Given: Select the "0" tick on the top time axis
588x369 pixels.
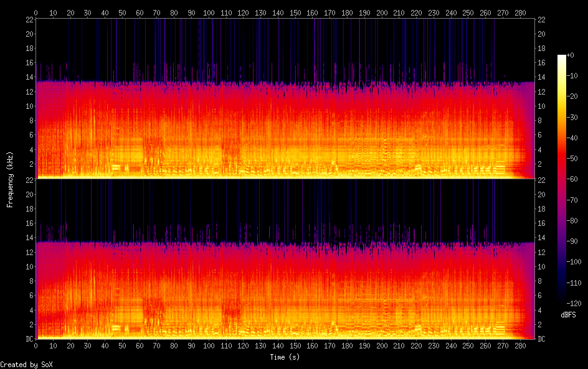Looking at the screenshot, I should pos(36,12).
